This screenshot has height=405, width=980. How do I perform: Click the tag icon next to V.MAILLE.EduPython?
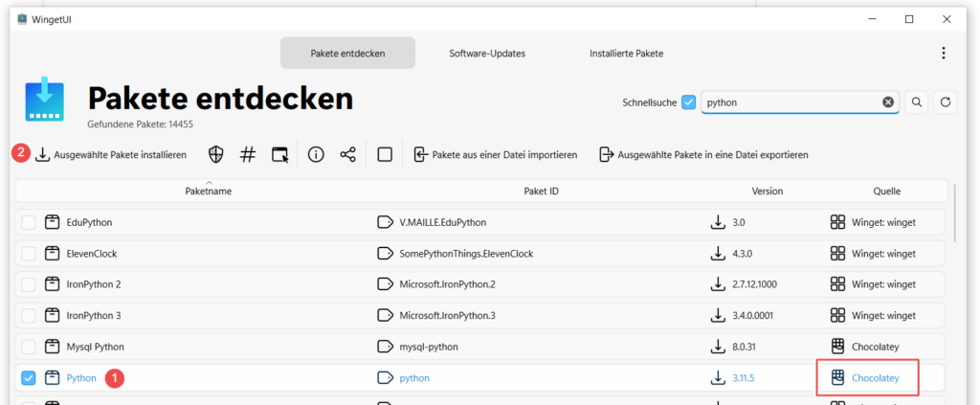pos(385,222)
